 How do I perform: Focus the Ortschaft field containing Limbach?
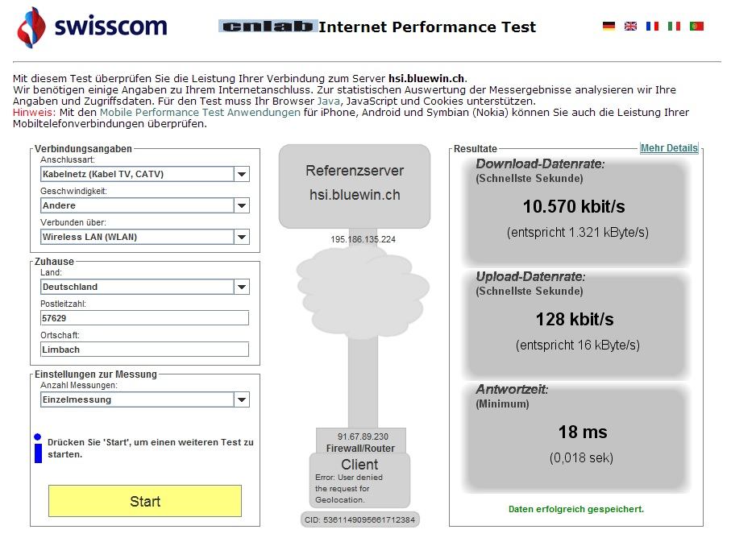click(145, 350)
